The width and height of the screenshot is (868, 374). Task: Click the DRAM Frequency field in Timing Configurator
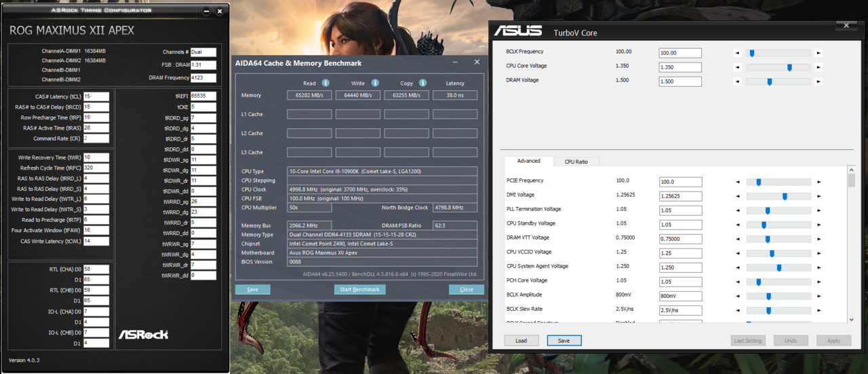[x=203, y=79]
